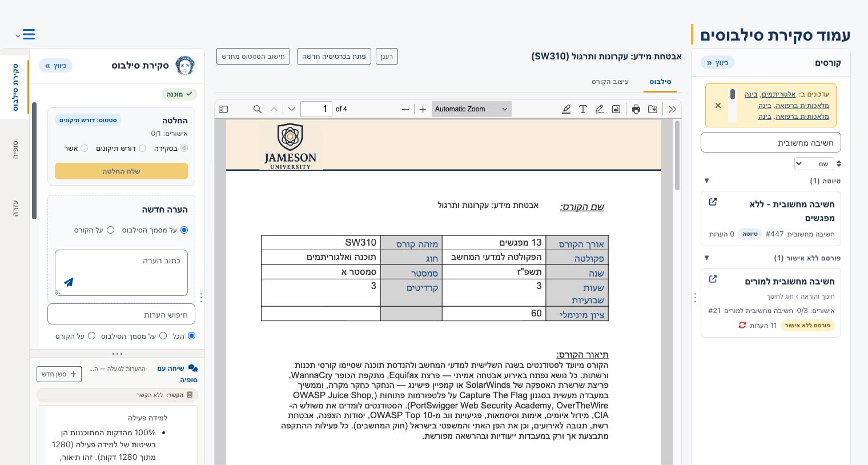The height and width of the screenshot is (465, 868).
Task: Select the PDF draw tool
Action: pos(600,109)
